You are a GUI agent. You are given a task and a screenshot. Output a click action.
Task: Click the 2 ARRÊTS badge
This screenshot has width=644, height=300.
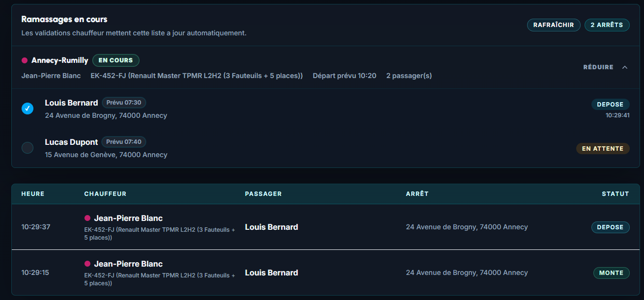(607, 25)
